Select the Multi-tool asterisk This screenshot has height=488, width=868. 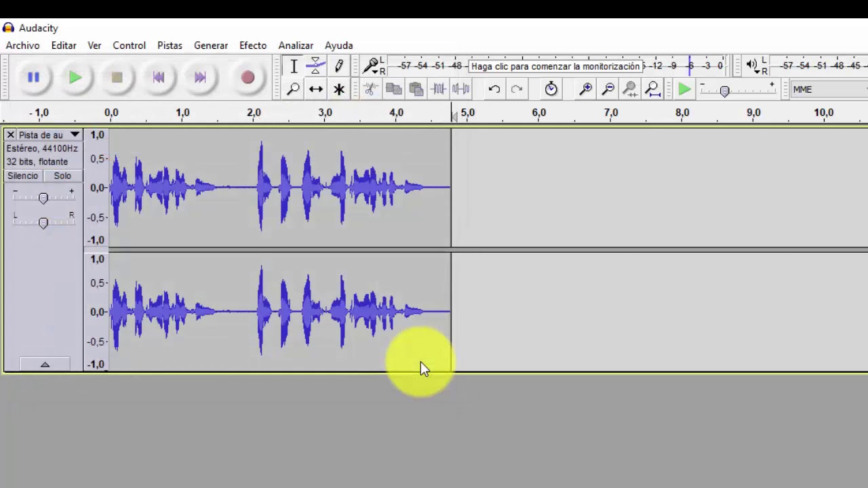[339, 89]
